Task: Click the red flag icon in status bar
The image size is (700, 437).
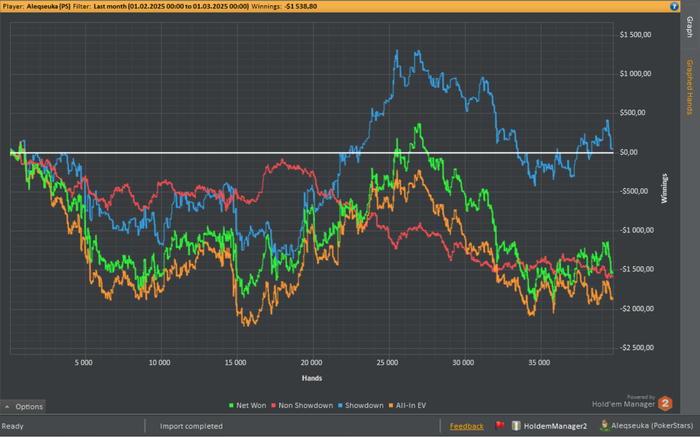Action: pyautogui.click(x=500, y=425)
